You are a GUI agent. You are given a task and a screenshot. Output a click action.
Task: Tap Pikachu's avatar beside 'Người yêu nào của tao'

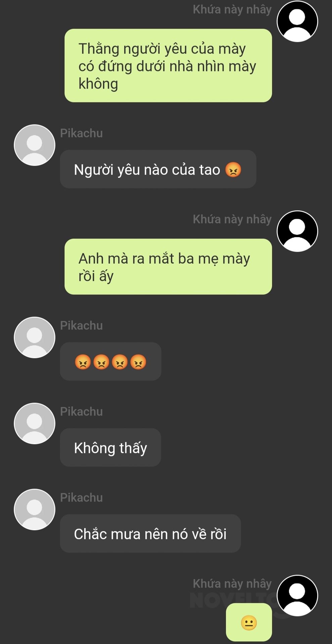point(34,145)
